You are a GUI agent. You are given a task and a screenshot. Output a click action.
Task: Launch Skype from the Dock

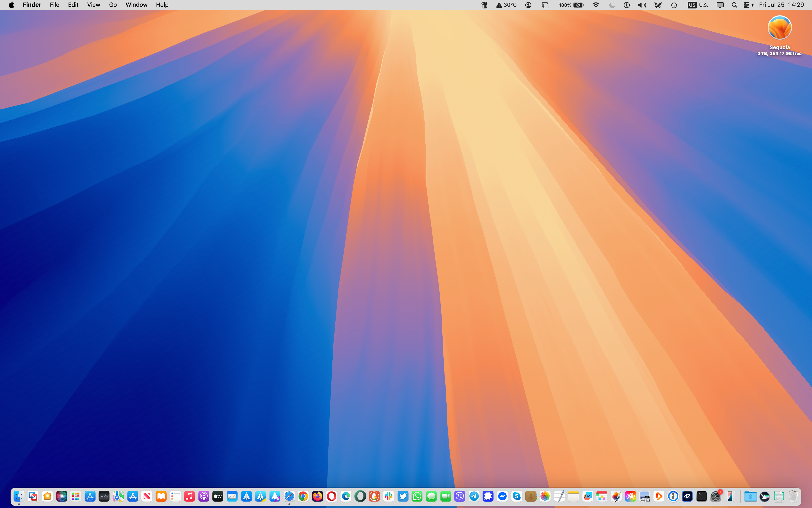(517, 496)
